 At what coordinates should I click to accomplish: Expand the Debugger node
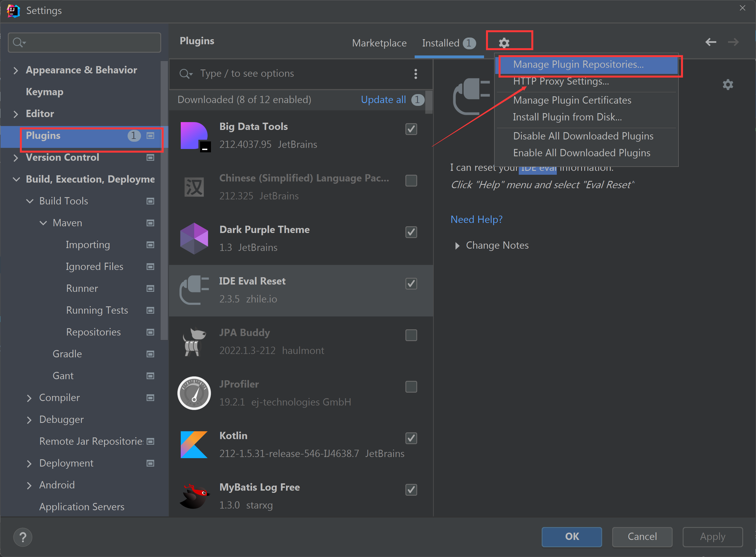(x=29, y=420)
